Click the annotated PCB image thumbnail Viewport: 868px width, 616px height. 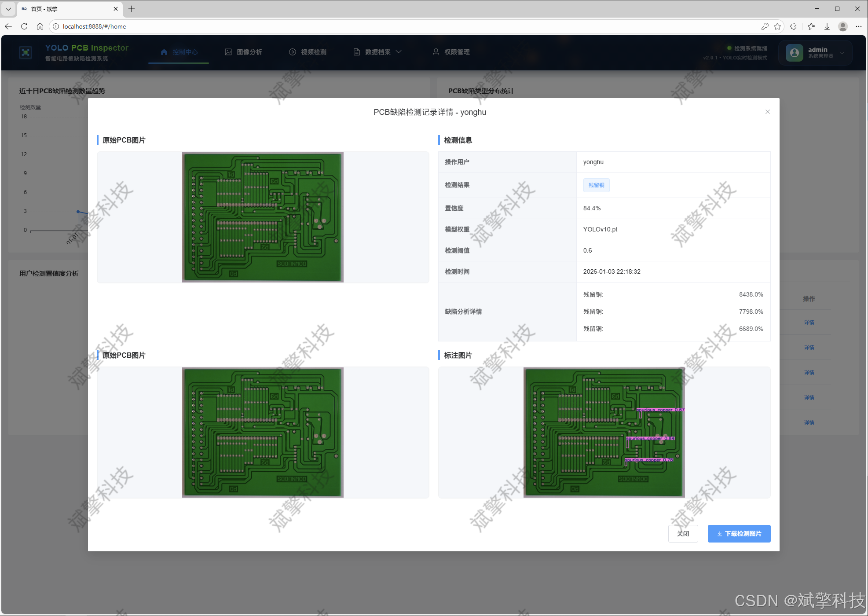coord(604,432)
